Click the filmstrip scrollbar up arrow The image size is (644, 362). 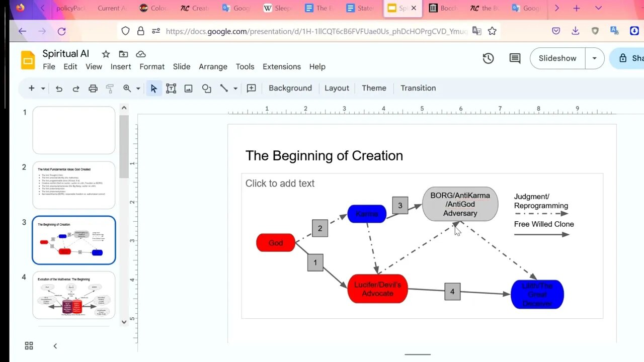124,108
